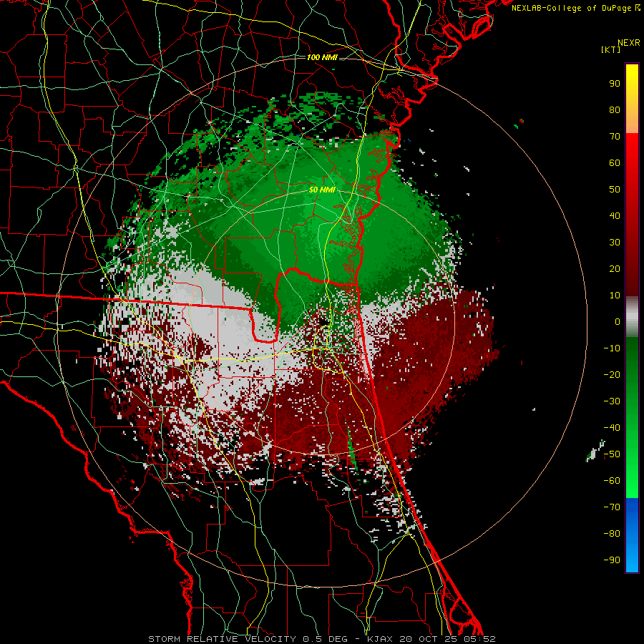This screenshot has height=644, width=644.
Task: Click the 90 value on velocity scale
Action: (615, 84)
